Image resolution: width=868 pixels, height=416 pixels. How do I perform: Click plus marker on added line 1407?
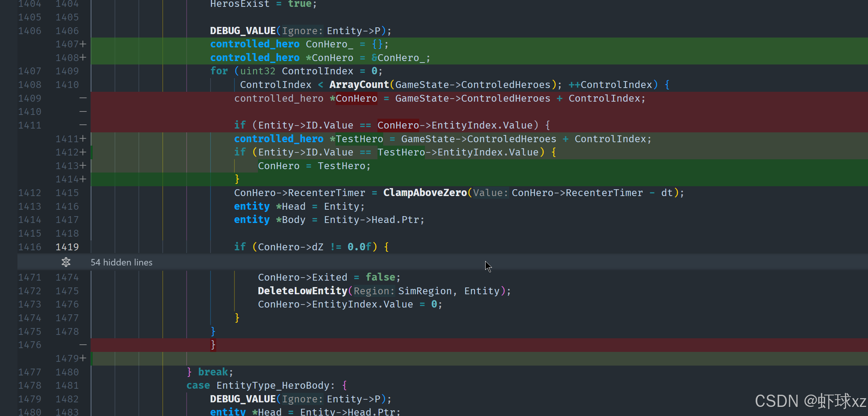coord(83,44)
